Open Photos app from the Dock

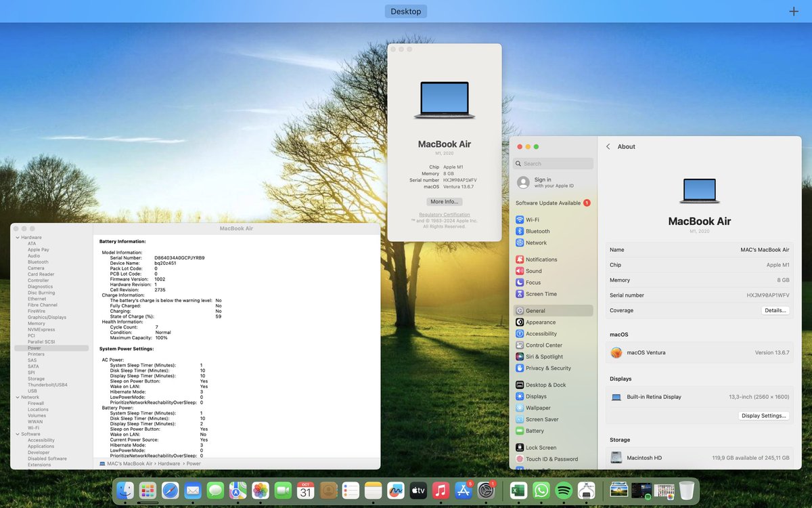tap(261, 490)
